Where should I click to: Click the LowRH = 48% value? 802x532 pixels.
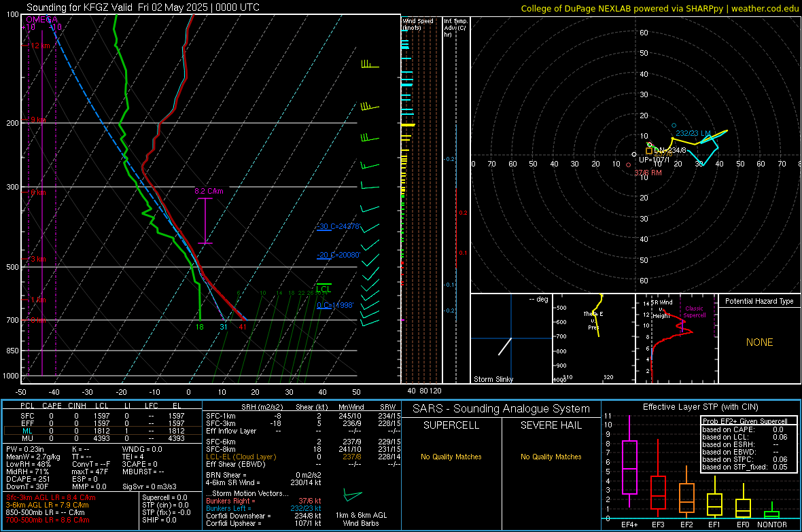(x=28, y=465)
